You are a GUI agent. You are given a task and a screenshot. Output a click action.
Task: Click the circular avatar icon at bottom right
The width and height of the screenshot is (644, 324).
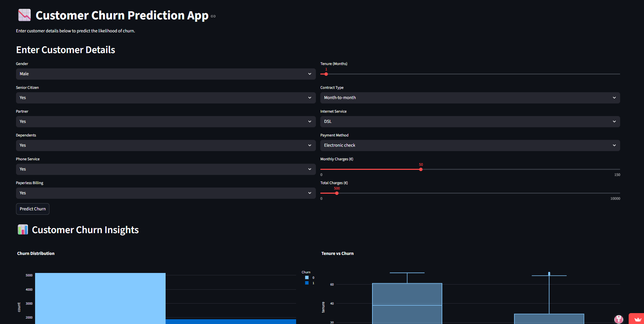point(618,319)
